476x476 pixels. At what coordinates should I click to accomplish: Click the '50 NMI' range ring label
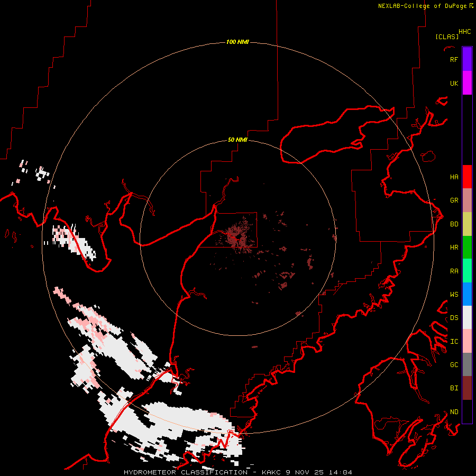pos(237,140)
